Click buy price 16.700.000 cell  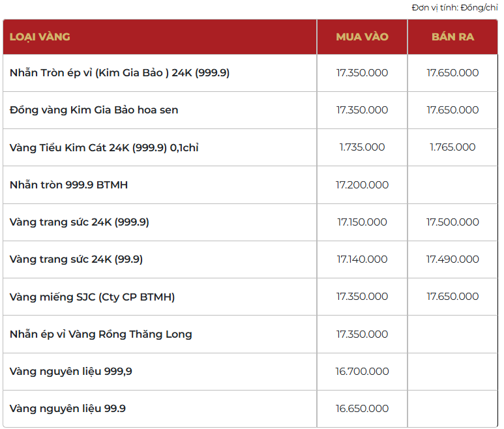point(362,372)
